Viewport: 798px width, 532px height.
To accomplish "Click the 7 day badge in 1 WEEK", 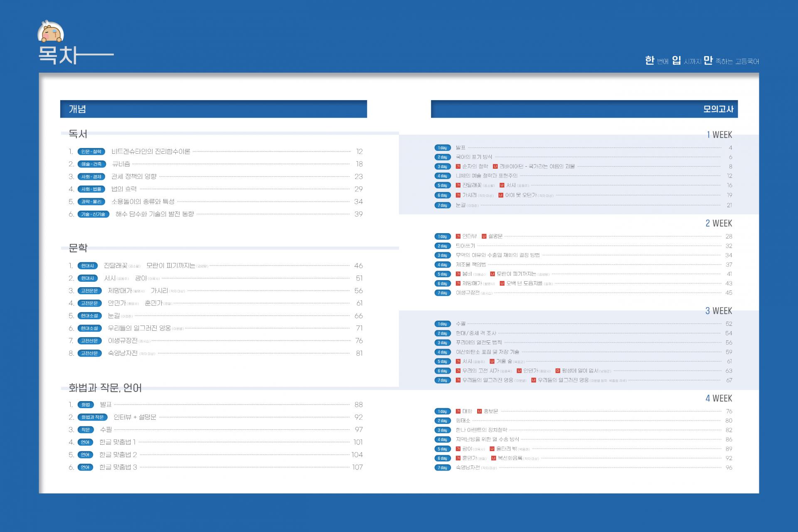I will [442, 205].
